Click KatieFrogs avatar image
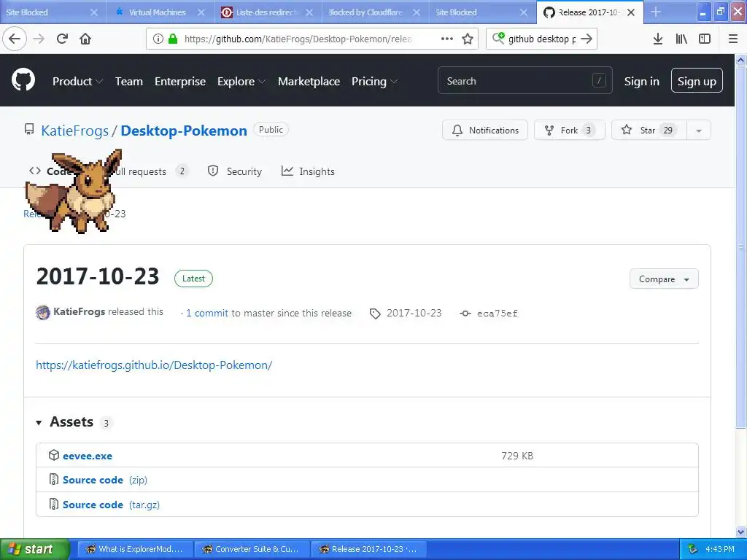The width and height of the screenshot is (747, 560). pos(43,312)
